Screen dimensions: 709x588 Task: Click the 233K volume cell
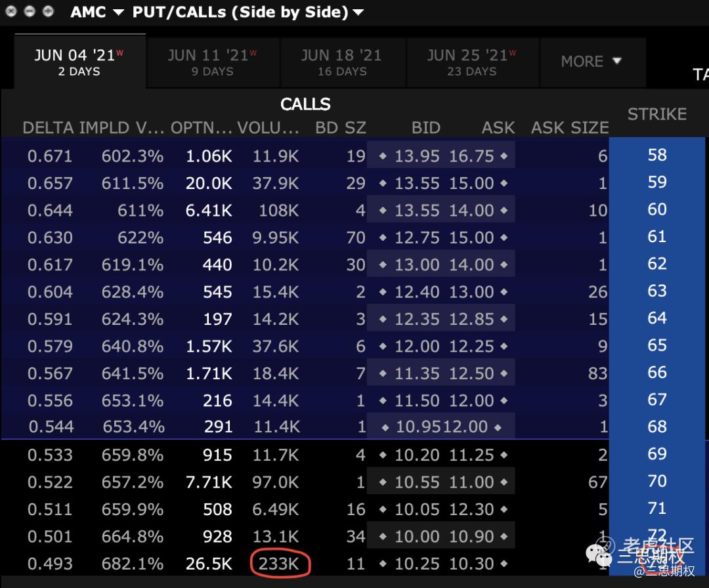[x=278, y=564]
